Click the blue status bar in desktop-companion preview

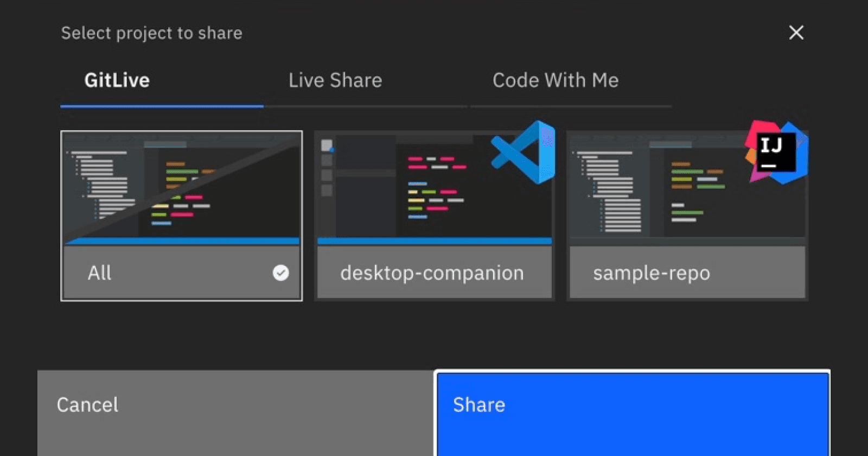[434, 240]
